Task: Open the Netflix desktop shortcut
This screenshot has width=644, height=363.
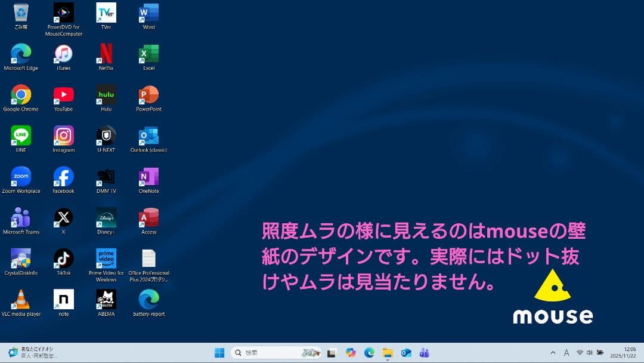Action: click(106, 57)
